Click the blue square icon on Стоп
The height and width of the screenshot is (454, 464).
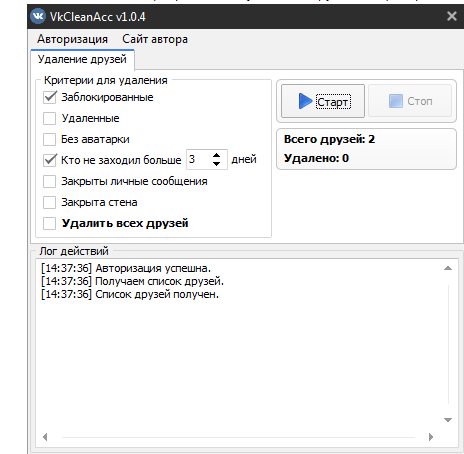396,101
